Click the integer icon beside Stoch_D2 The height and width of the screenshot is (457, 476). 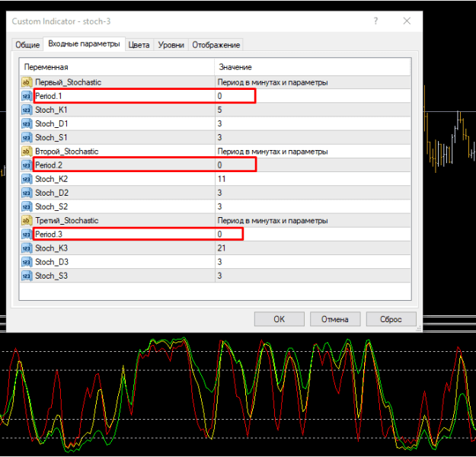point(27,193)
